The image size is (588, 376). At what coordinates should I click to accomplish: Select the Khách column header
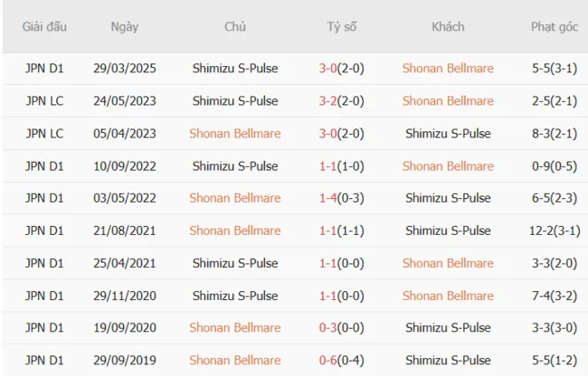tap(448, 27)
